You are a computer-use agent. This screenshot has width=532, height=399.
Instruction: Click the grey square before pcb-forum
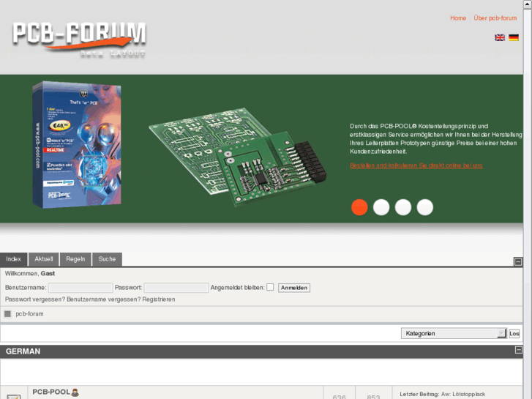point(7,314)
